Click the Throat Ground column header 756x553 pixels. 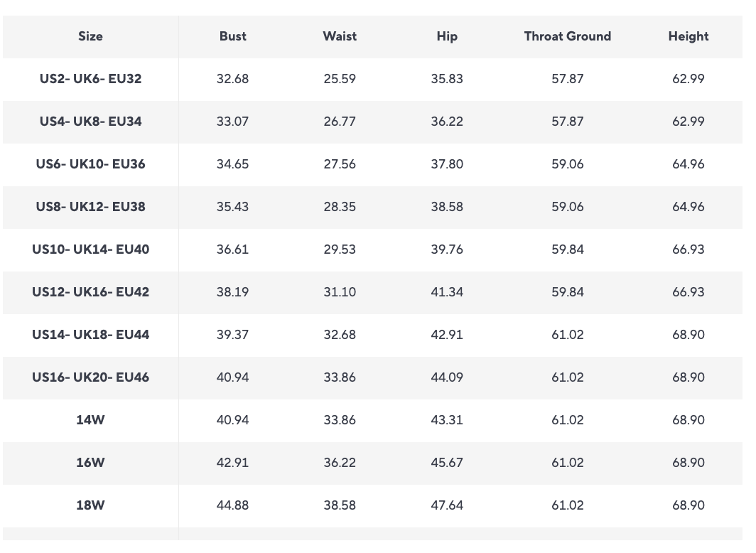(x=567, y=36)
